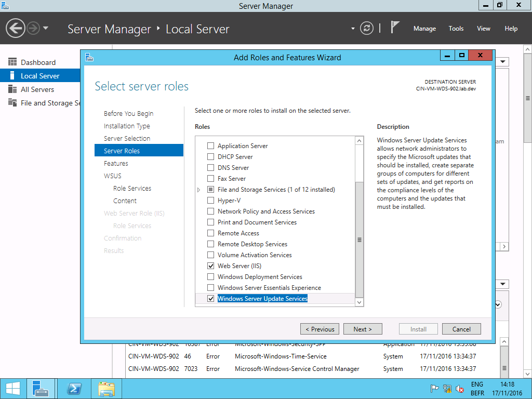Screen dimensions: 532x399
Task: Go to the Installation Type step
Action: click(x=127, y=126)
